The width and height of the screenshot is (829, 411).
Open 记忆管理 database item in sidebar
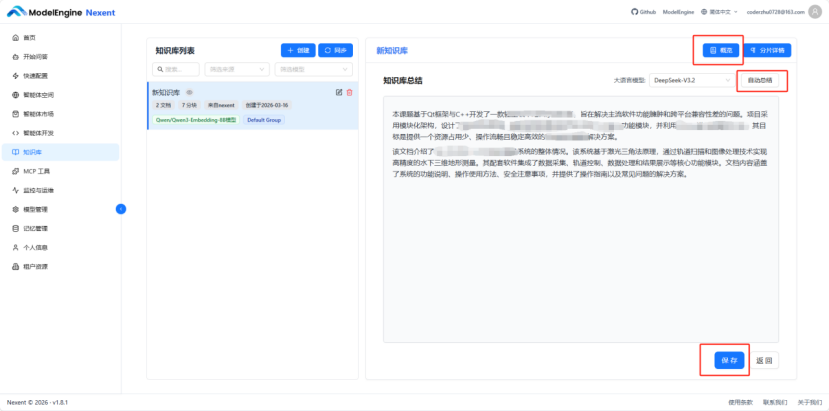pos(60,228)
